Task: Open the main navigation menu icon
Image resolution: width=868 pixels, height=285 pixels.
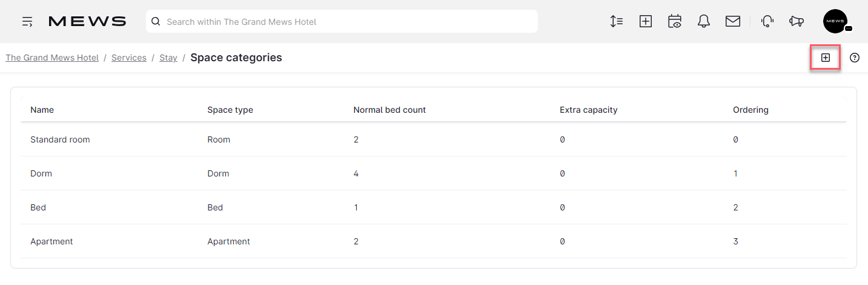Action: click(x=27, y=22)
